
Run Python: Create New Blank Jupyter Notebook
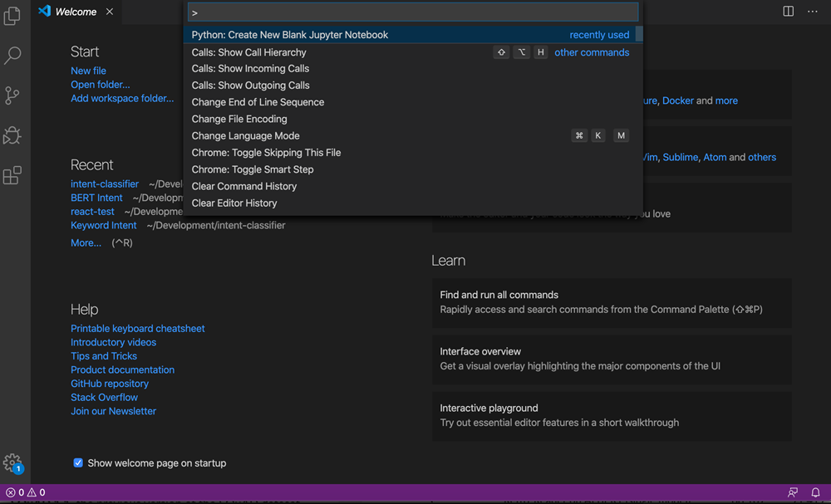click(x=413, y=35)
